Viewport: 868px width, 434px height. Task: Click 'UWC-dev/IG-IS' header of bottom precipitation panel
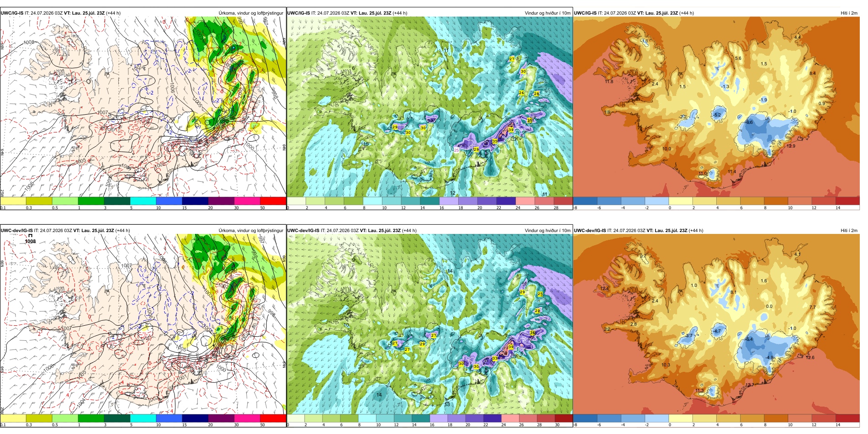(16, 230)
